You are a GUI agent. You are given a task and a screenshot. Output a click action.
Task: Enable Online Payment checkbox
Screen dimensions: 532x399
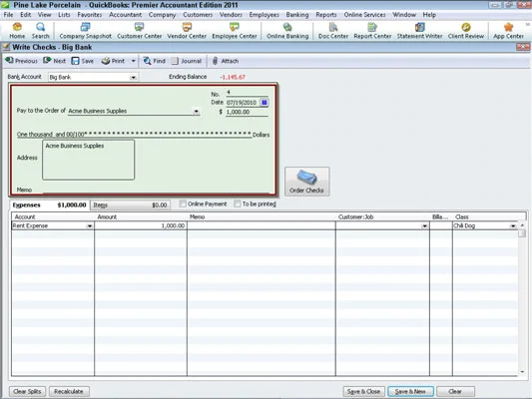click(183, 203)
